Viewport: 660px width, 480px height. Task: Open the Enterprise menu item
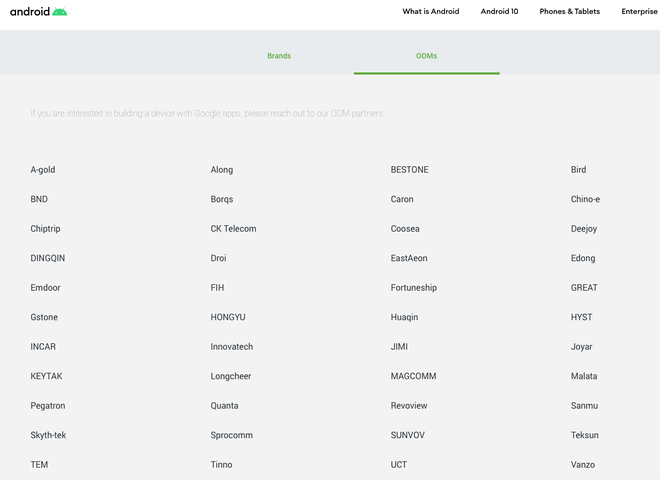tap(639, 11)
